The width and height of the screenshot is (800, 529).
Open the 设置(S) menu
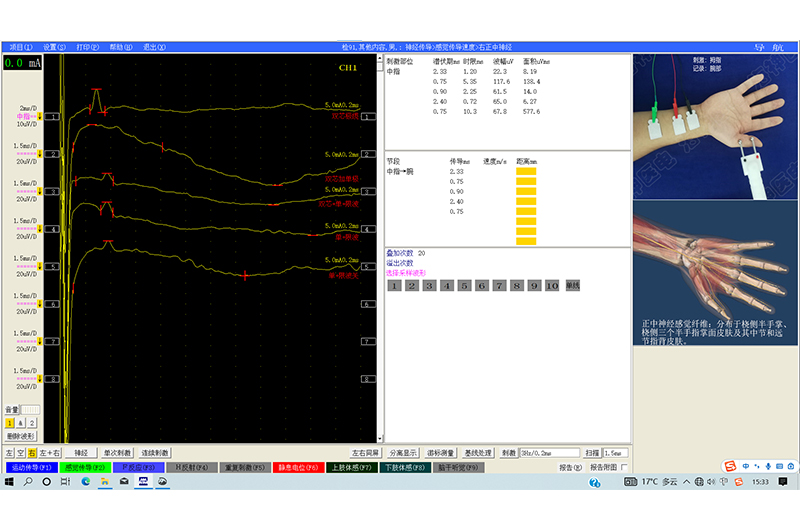pos(53,47)
